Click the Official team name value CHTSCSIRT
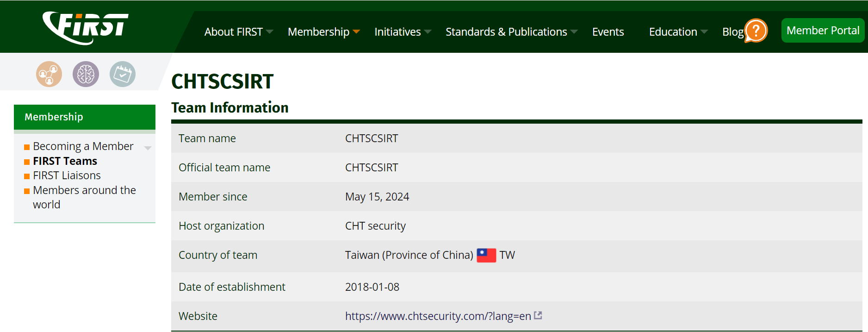This screenshot has width=868, height=332. point(372,168)
